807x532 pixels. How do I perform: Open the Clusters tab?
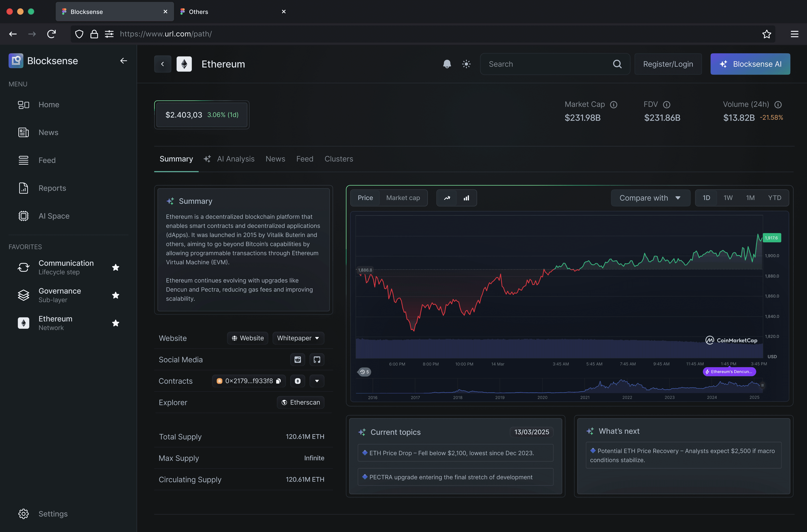339,159
